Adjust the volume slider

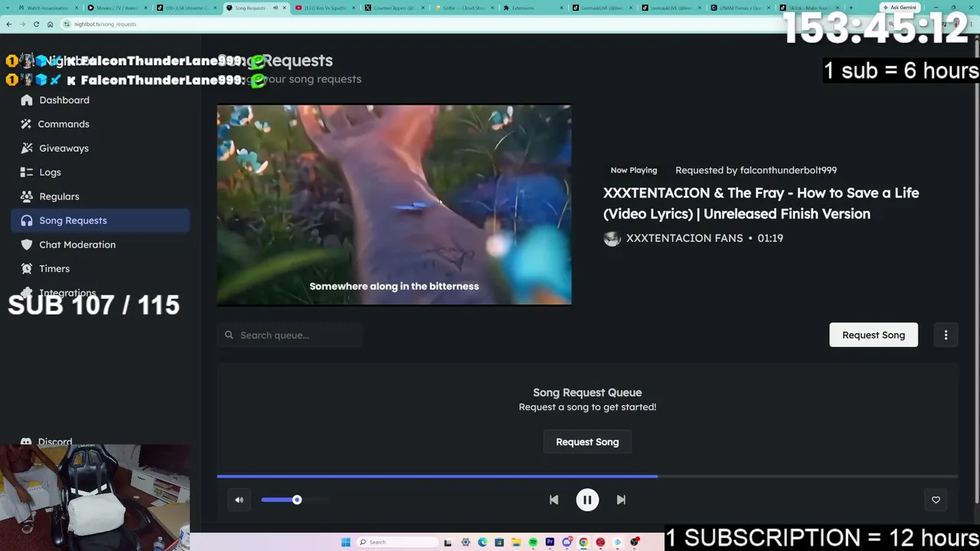(295, 500)
